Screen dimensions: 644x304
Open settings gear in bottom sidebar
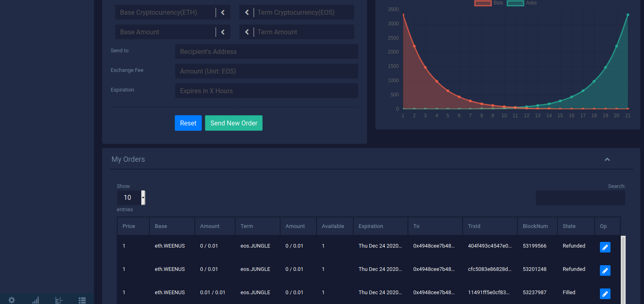(x=12, y=300)
